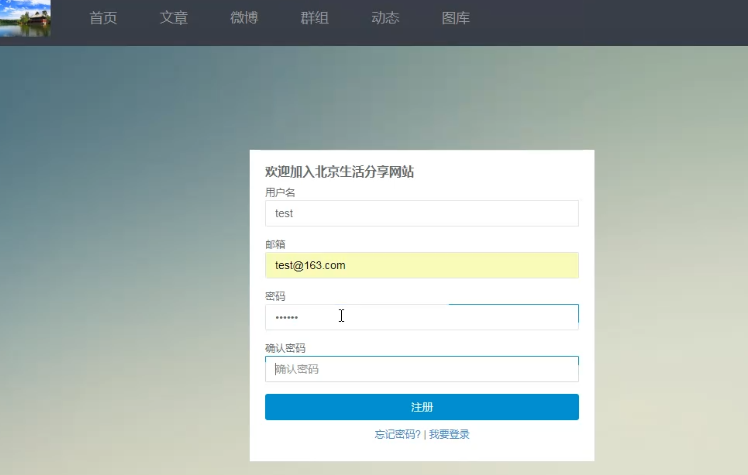The image size is (748, 475).
Task: Click the 欢迎加入北京生活分享网站 heading
Action: click(340, 172)
